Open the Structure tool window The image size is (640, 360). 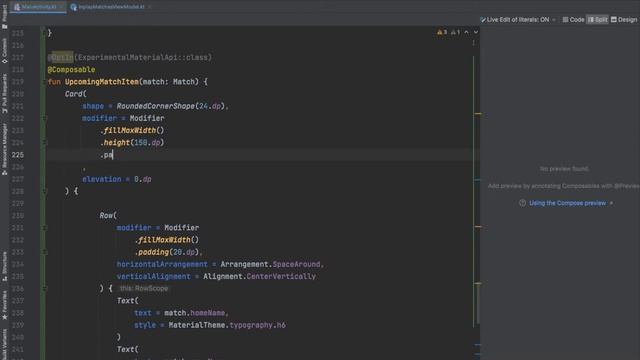tap(4, 267)
